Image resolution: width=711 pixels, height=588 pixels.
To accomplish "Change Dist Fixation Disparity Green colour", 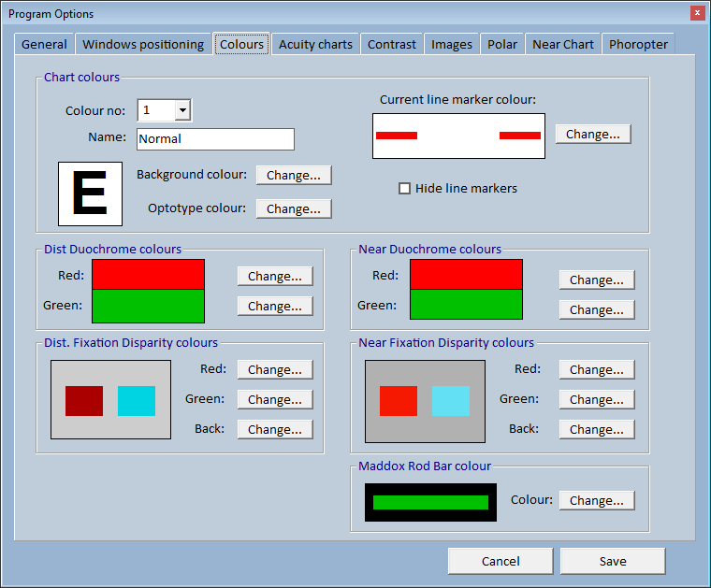I will (x=275, y=399).
